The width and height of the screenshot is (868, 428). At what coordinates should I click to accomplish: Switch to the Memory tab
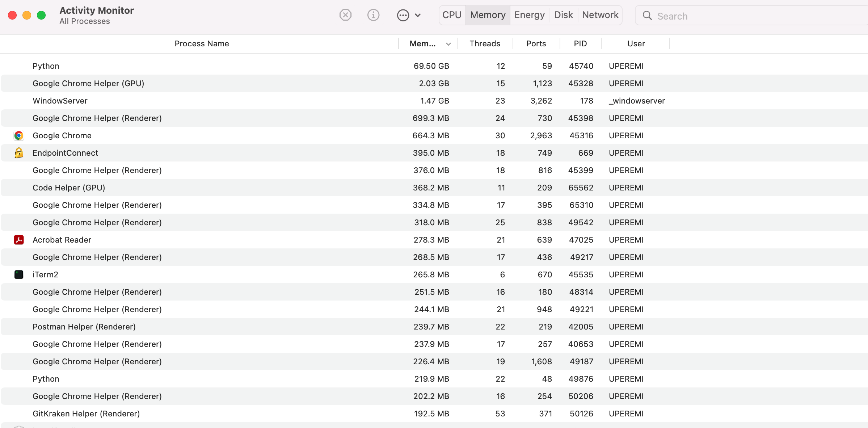(x=488, y=15)
